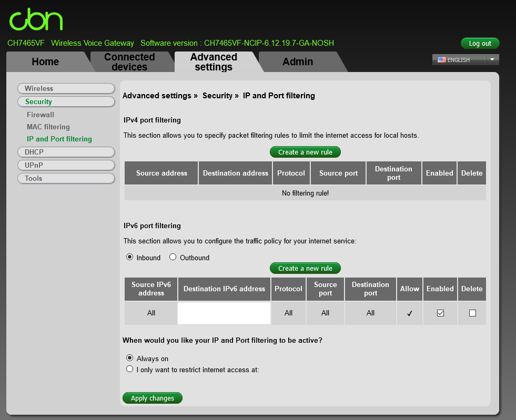Select restrict internet access schedule option
The width and height of the screenshot is (516, 420).
(130, 370)
